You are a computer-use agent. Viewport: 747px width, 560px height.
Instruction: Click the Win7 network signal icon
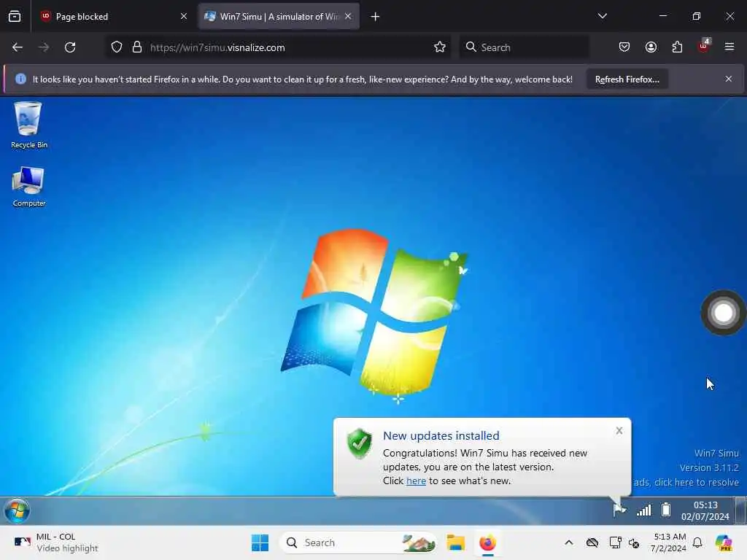point(643,510)
